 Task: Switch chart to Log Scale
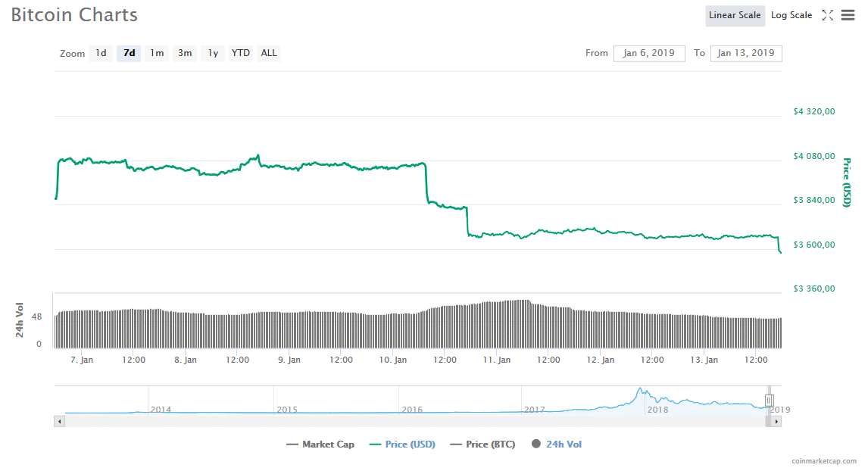coord(791,15)
